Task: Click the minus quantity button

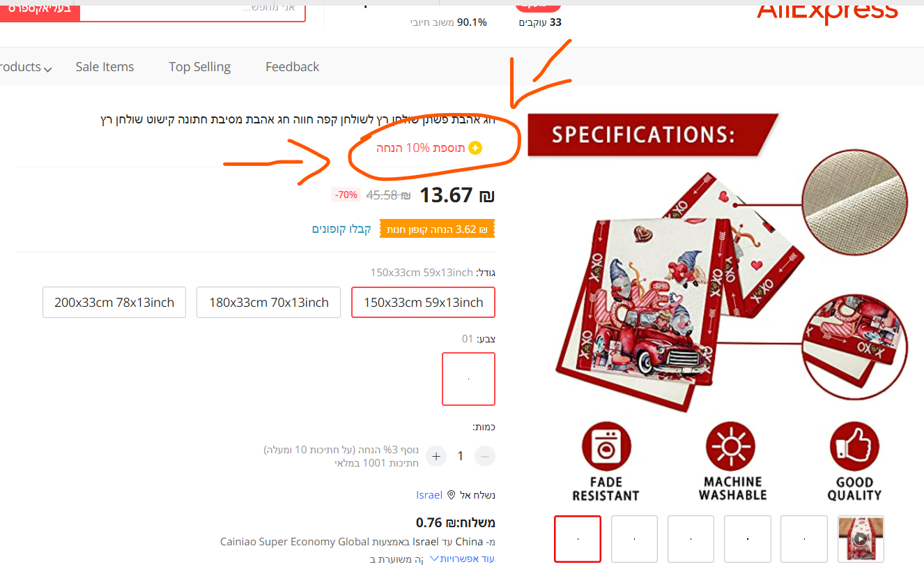Action: [x=485, y=456]
